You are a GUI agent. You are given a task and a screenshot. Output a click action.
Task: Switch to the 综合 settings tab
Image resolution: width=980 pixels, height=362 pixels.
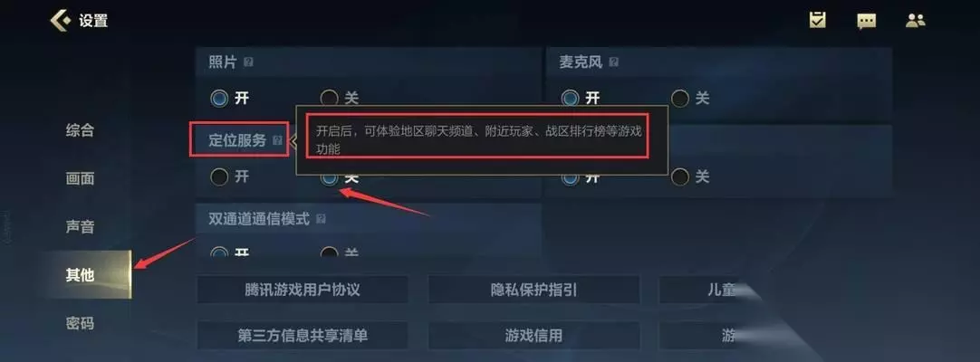[80, 130]
